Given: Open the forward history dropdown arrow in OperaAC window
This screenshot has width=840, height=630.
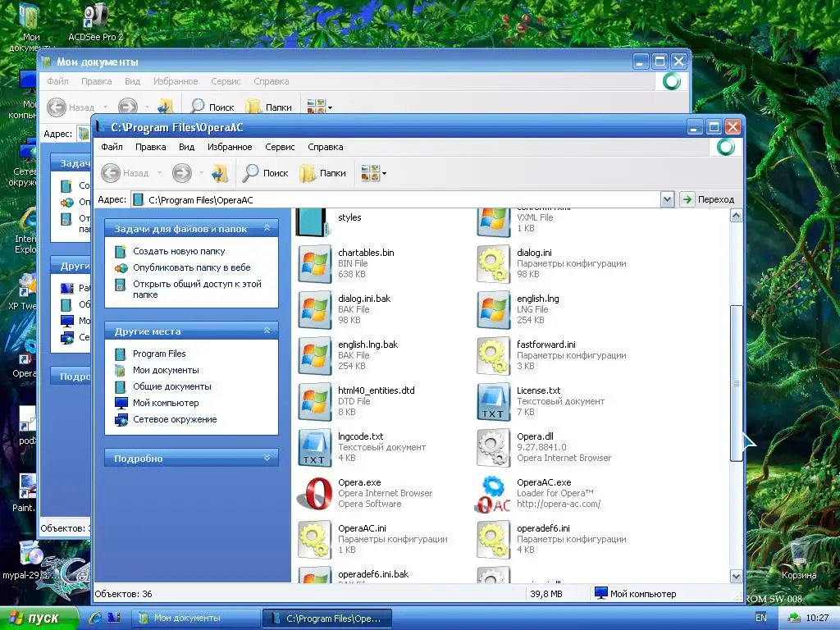Looking at the screenshot, I should click(x=201, y=173).
